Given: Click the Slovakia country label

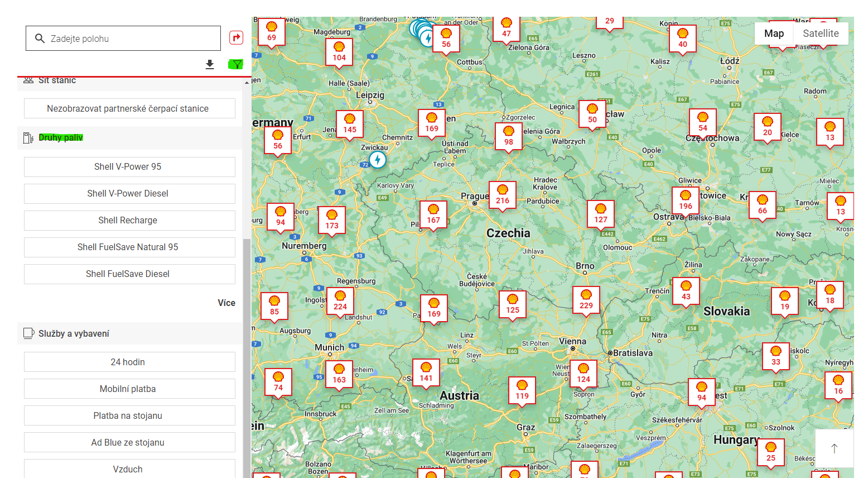Looking at the screenshot, I should tap(726, 311).
